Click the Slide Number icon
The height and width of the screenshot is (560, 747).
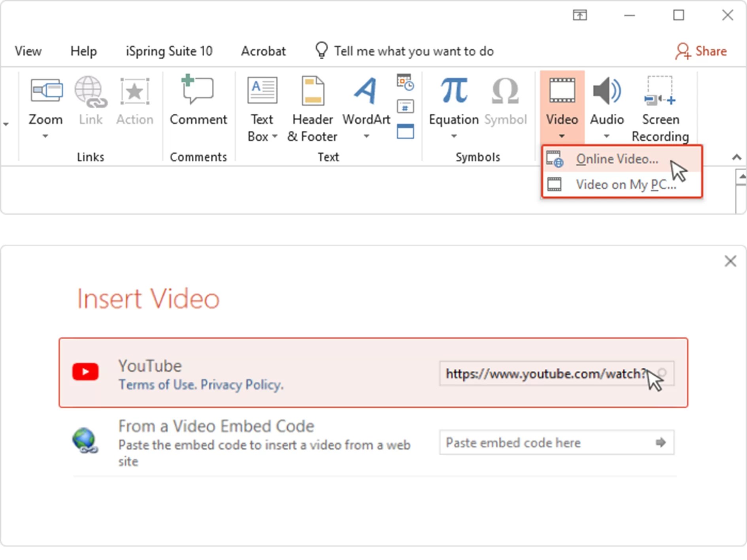coord(406,107)
